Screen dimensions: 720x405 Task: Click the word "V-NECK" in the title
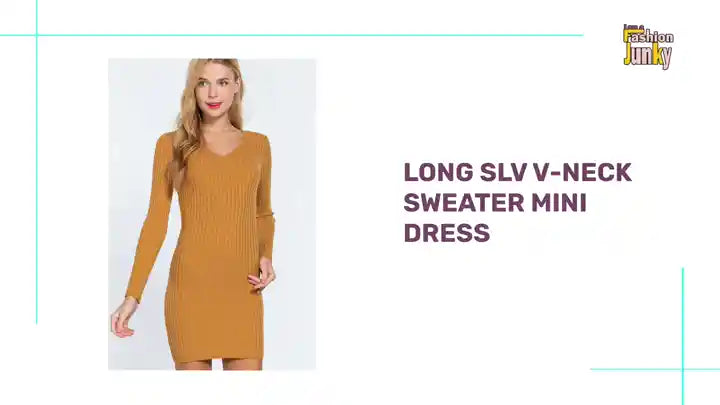pos(582,172)
